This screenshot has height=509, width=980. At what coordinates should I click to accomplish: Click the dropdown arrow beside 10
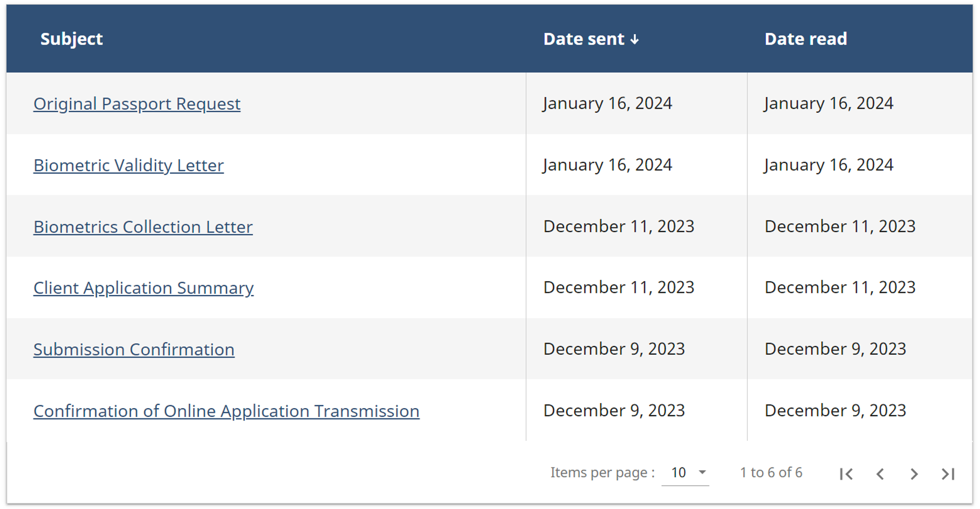tap(702, 472)
